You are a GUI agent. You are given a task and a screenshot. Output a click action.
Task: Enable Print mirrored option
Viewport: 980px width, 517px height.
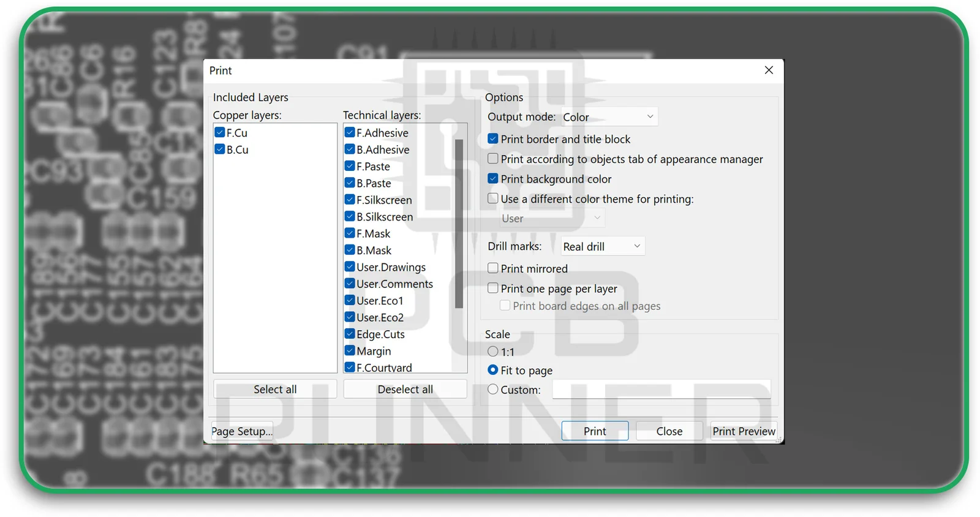click(493, 268)
